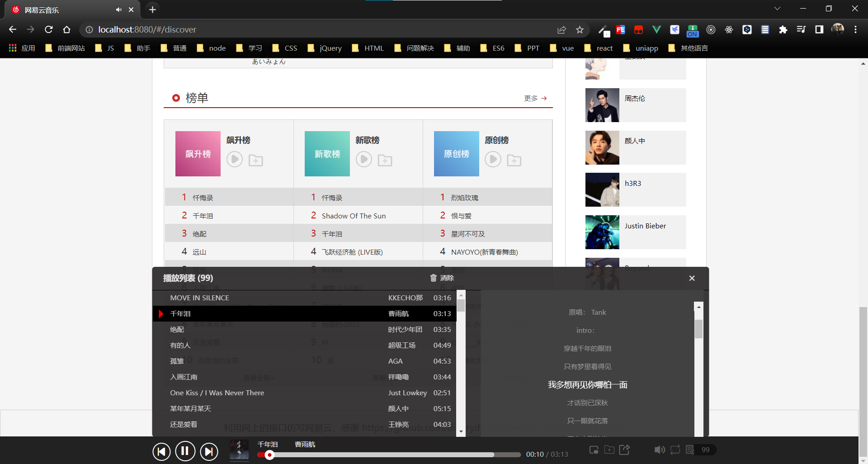Open the 新歌榜 cover image
Screen dimensions: 868x464
pos(327,154)
